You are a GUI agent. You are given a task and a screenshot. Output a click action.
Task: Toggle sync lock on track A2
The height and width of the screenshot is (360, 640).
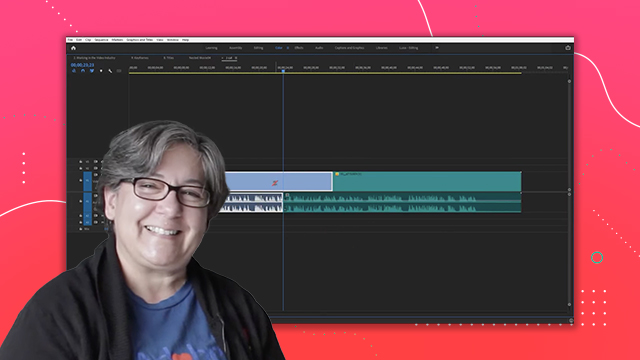coord(96,216)
